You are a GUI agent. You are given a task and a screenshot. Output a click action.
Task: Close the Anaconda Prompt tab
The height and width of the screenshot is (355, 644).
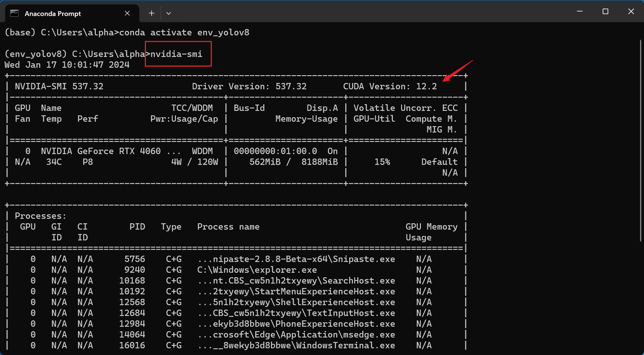127,13
